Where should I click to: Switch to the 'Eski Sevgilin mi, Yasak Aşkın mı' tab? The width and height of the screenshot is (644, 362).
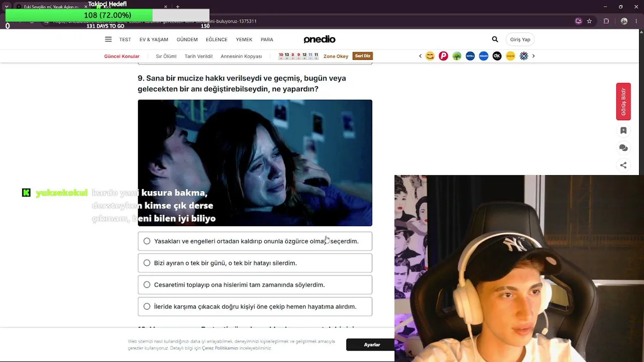[x=50, y=7]
